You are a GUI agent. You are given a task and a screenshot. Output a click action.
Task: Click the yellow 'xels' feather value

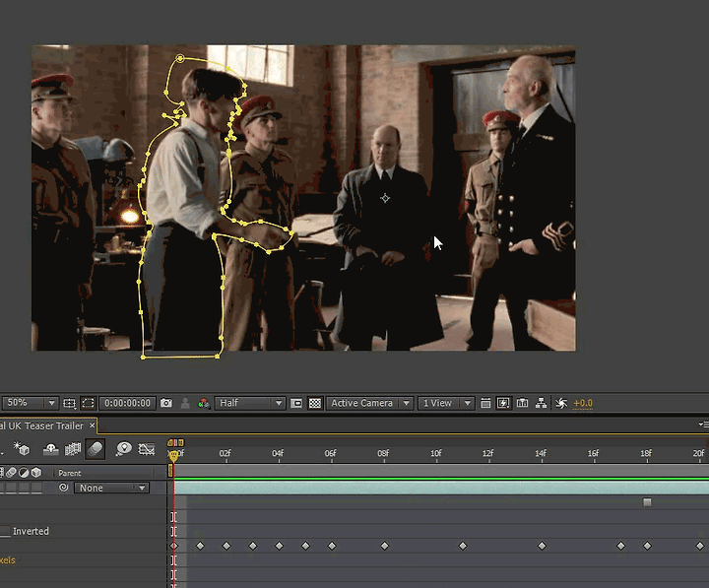(8, 560)
